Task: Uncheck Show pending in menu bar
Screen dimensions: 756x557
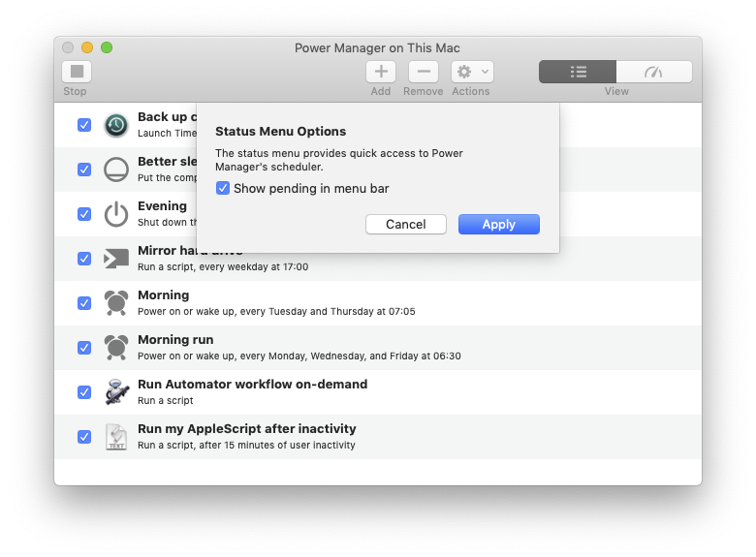Action: (x=223, y=188)
